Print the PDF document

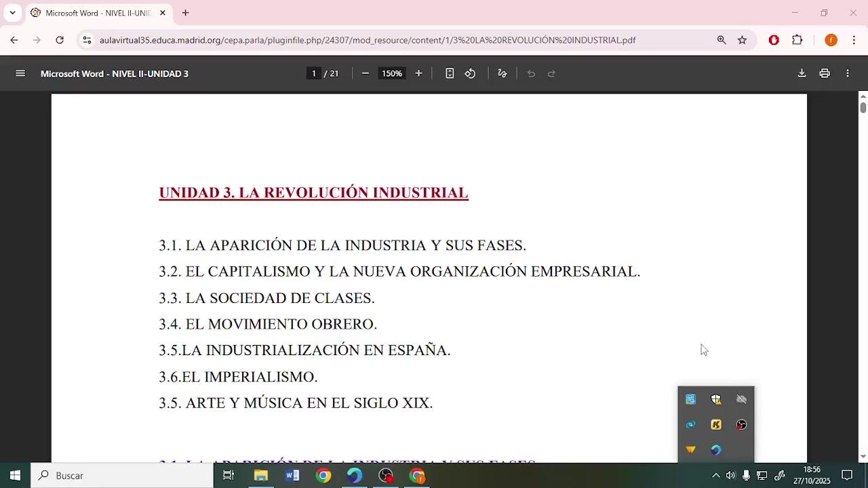pyautogui.click(x=825, y=73)
